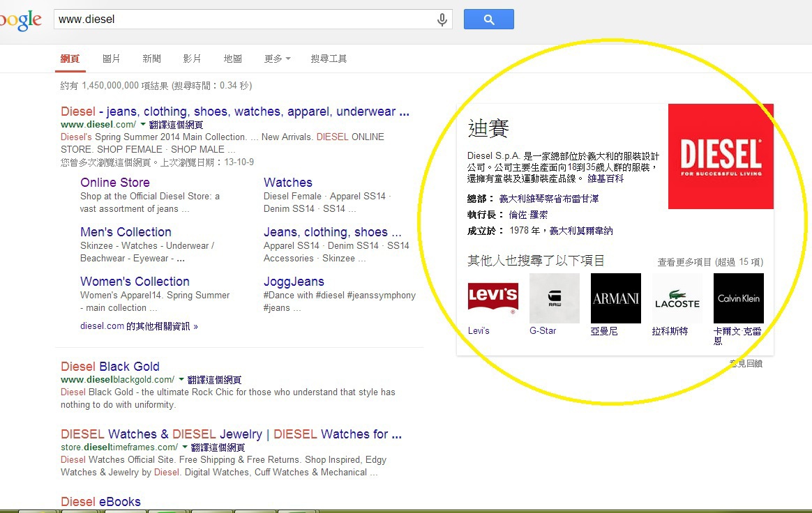Switch to the 地圖 maps tab
This screenshot has height=513, width=812.
(x=232, y=59)
